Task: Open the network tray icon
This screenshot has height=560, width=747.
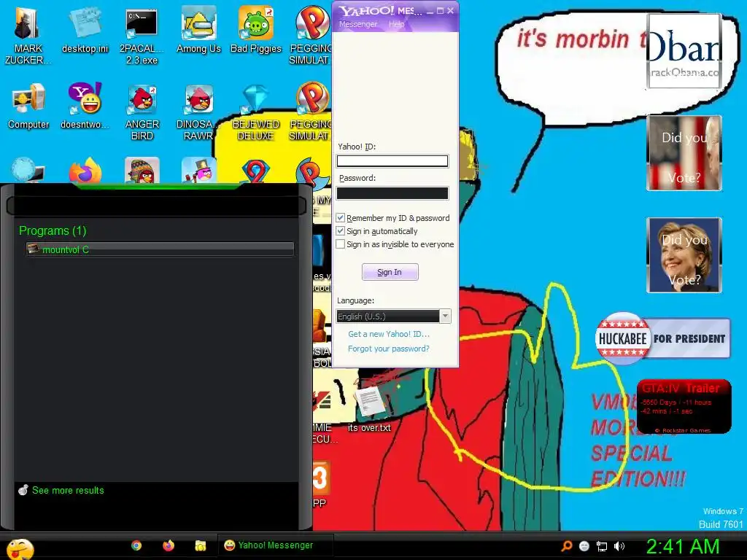Action: click(x=602, y=545)
